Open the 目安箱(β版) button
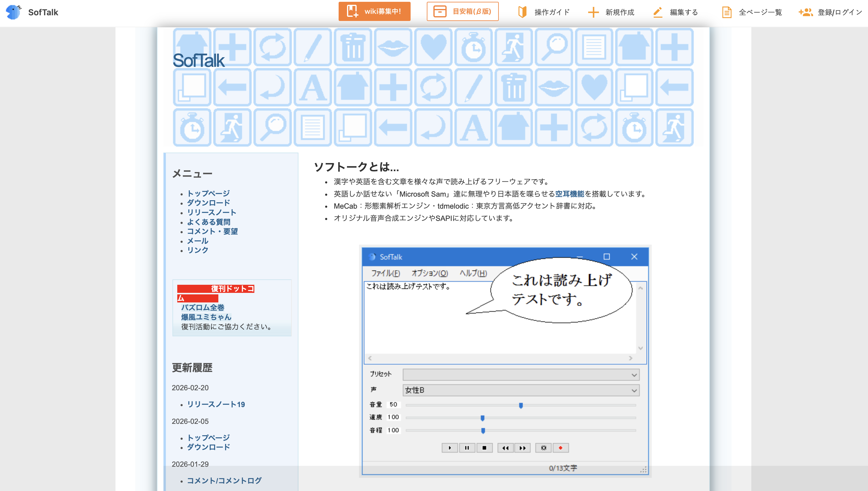The image size is (868, 491). 462,11
